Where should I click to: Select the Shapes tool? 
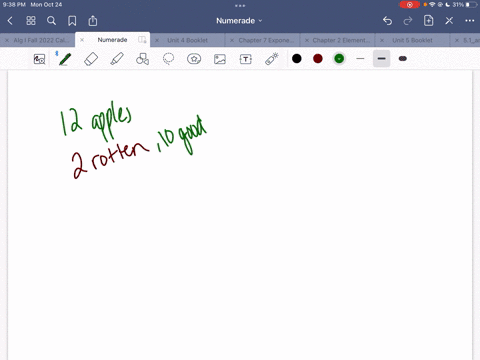142,59
